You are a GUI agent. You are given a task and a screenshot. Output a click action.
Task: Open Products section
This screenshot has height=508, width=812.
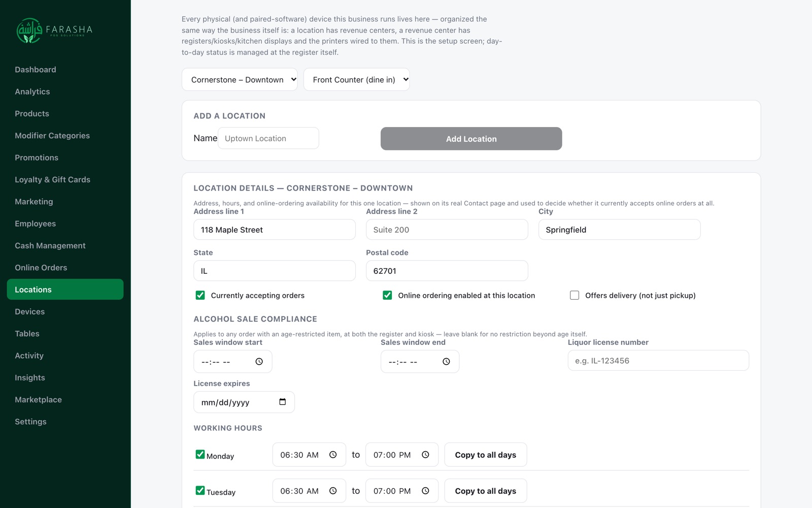coord(65,113)
